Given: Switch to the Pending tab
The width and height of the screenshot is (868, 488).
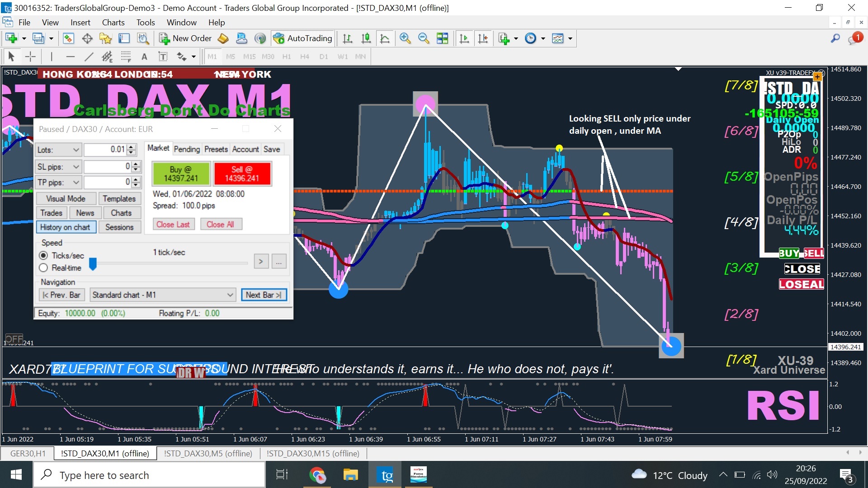Looking at the screenshot, I should click(186, 149).
